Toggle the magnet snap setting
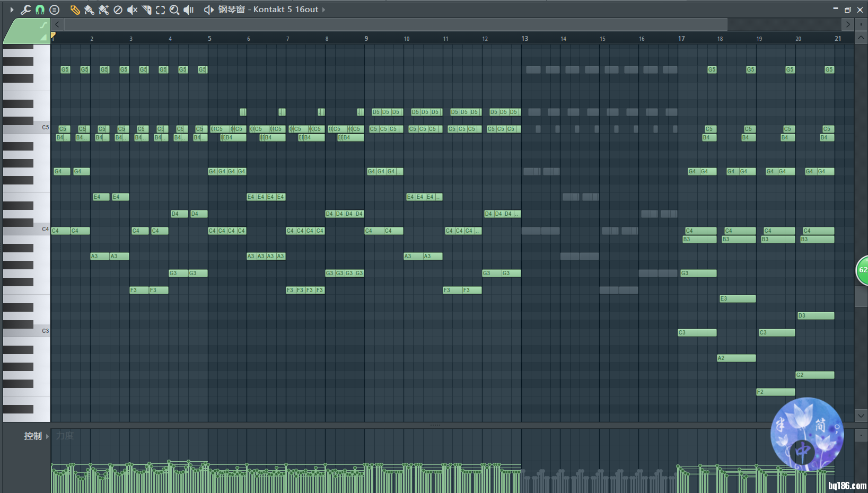The height and width of the screenshot is (493, 868). [40, 10]
